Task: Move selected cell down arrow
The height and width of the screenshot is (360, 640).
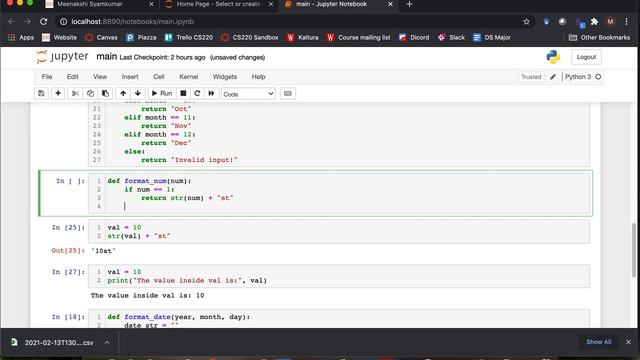Action: (x=138, y=93)
